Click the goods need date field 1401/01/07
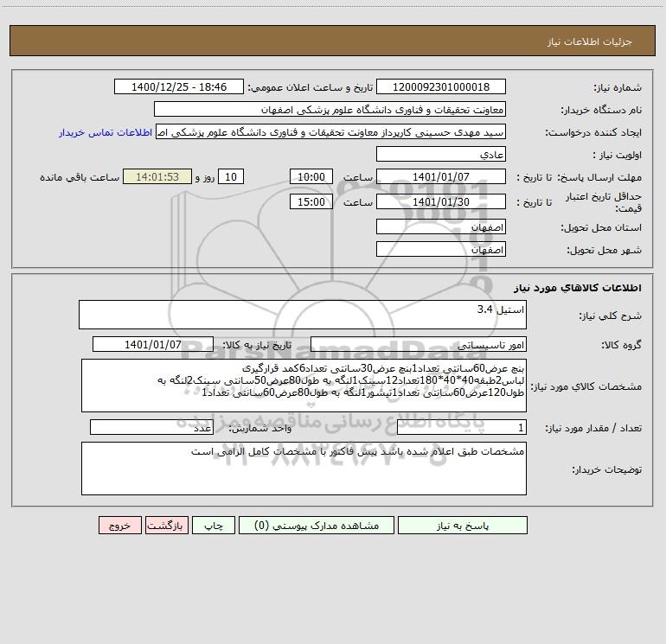The image size is (666, 644). (x=153, y=344)
